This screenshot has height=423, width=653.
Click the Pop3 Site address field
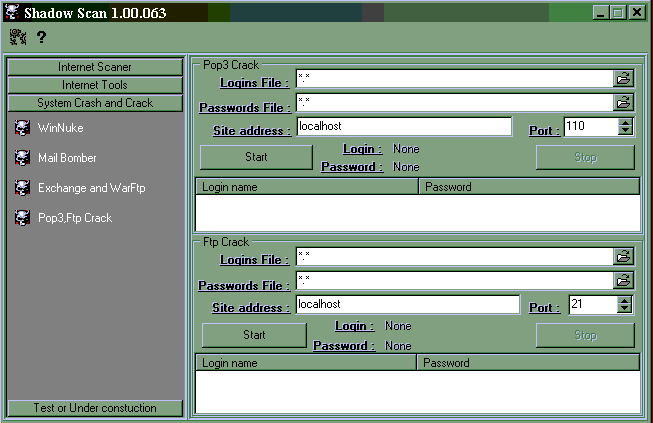404,127
